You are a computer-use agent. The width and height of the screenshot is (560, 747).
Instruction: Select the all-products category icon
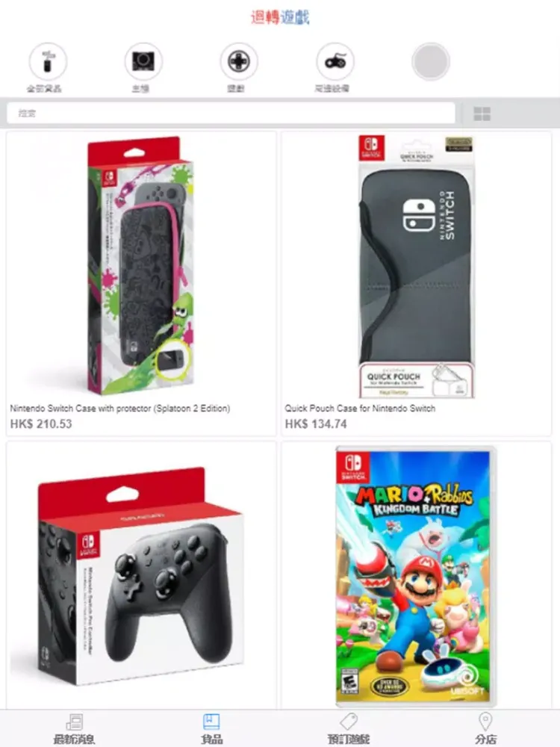pos(48,62)
